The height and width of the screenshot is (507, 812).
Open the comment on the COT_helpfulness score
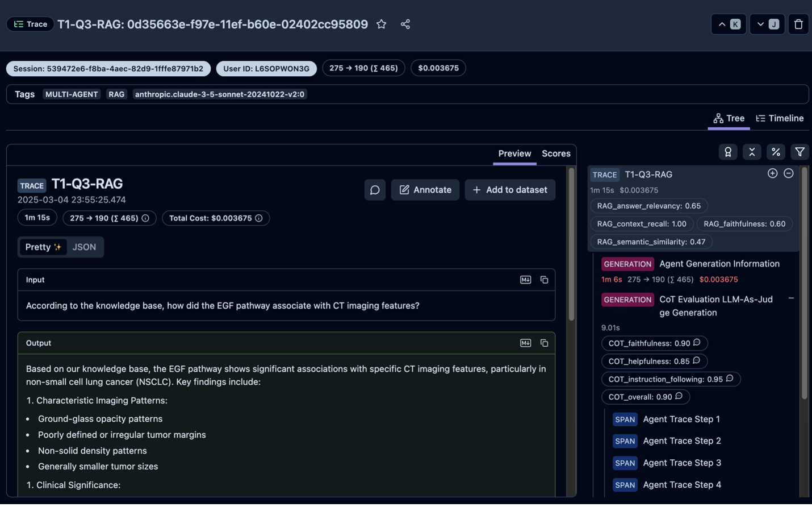[x=696, y=361]
